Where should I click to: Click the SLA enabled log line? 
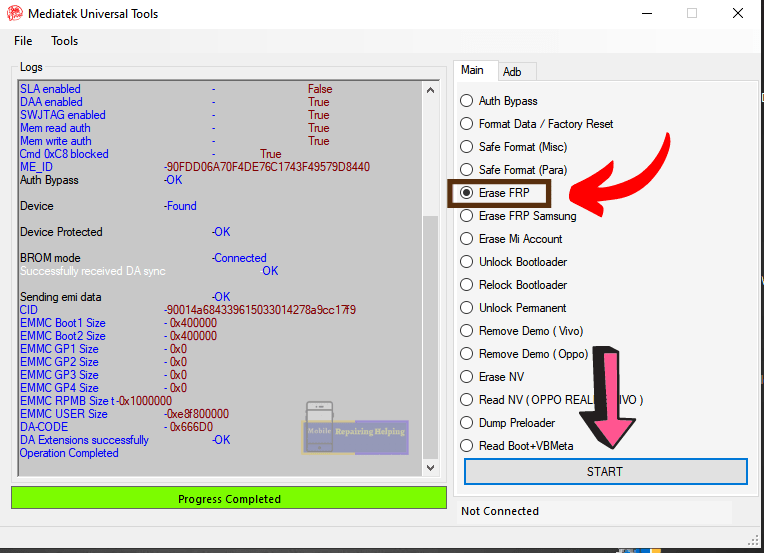(176, 89)
